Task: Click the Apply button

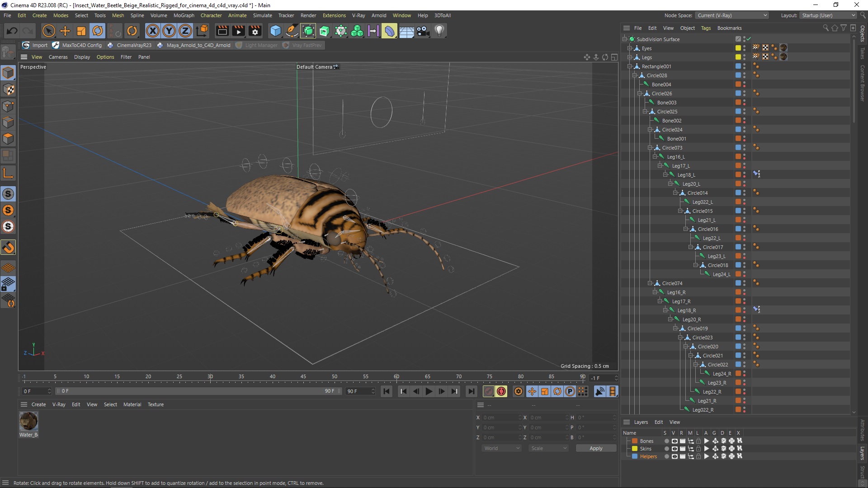Action: [x=596, y=448]
